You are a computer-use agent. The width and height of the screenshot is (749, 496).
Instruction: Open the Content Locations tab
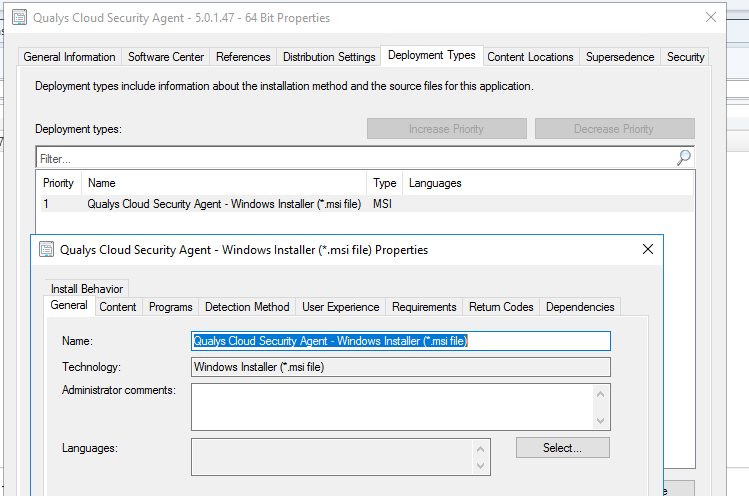530,57
